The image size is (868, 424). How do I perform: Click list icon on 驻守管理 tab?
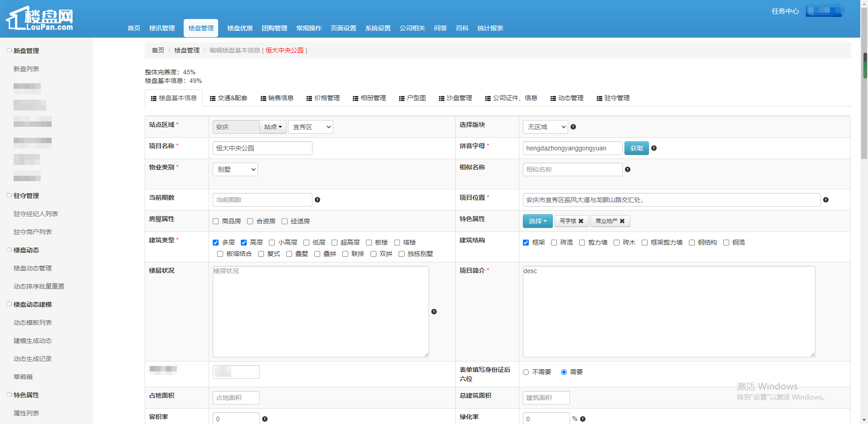click(x=600, y=98)
